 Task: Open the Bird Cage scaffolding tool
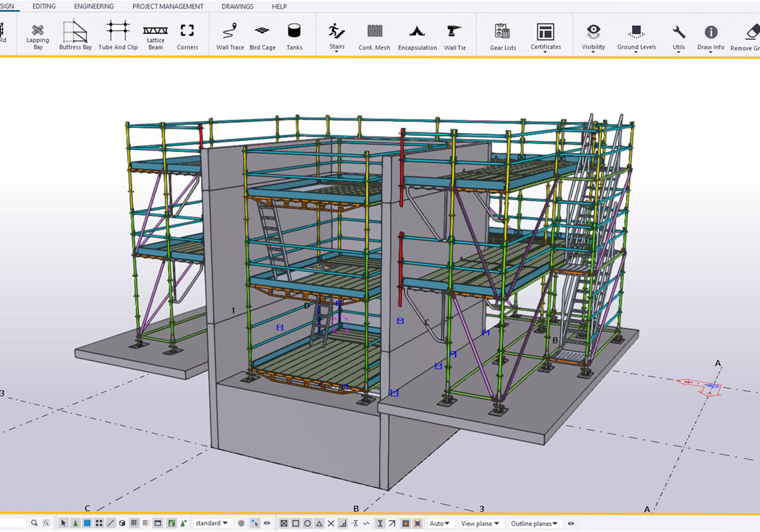[x=262, y=35]
